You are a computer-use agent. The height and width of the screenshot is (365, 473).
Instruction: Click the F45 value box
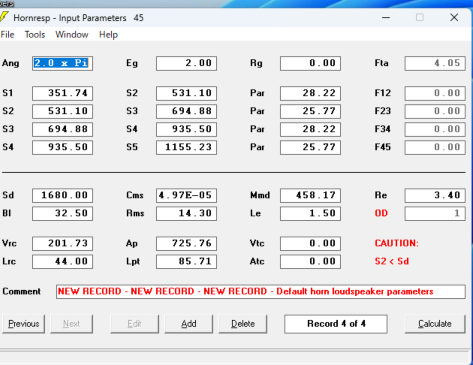coord(435,147)
